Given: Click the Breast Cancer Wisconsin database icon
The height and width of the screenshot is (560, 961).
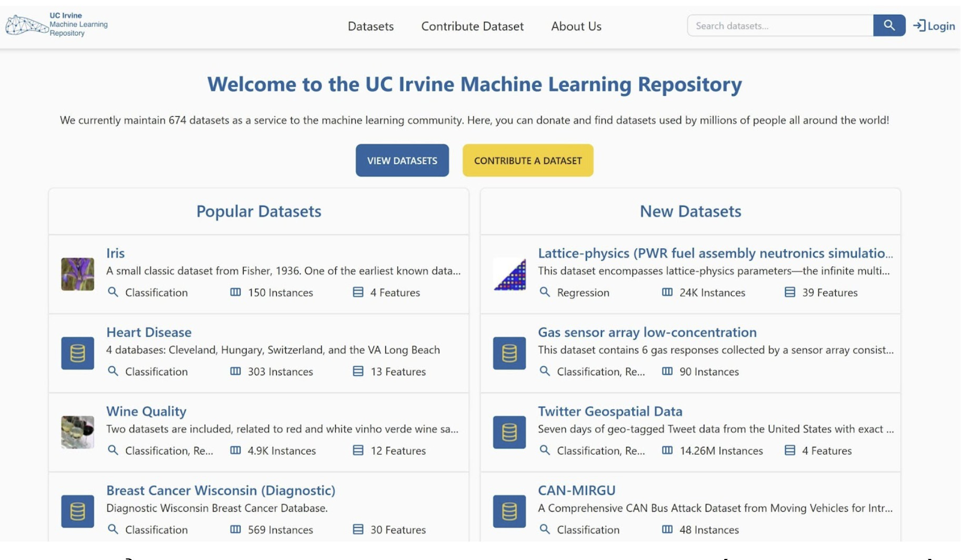Looking at the screenshot, I should pyautogui.click(x=77, y=511).
